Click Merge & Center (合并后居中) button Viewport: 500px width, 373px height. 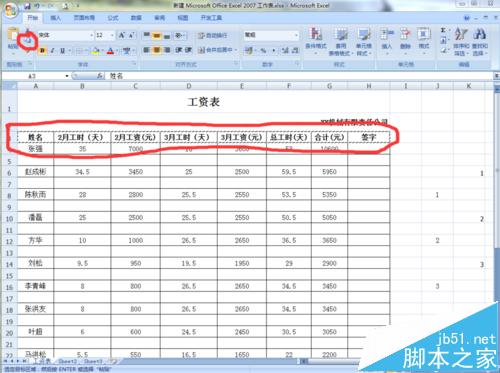click(x=215, y=50)
